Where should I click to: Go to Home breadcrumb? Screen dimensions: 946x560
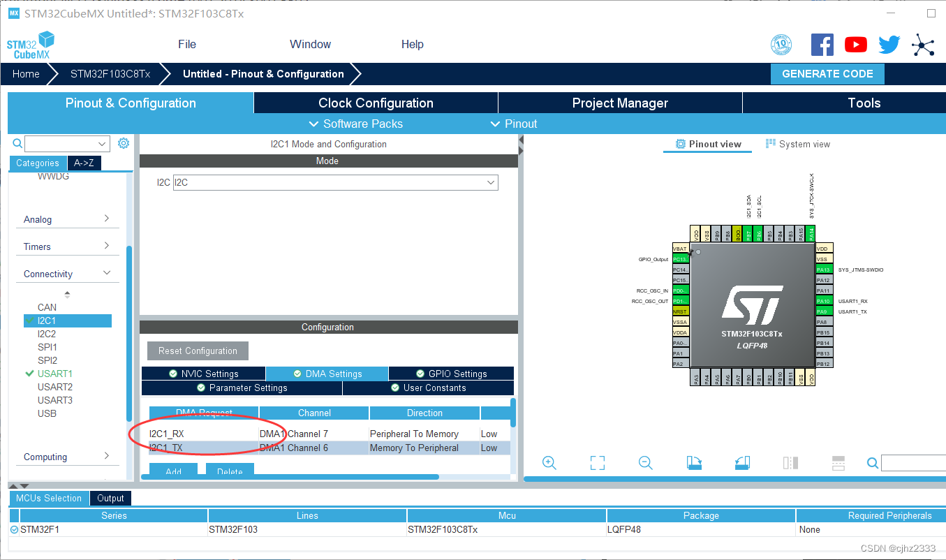(26, 74)
